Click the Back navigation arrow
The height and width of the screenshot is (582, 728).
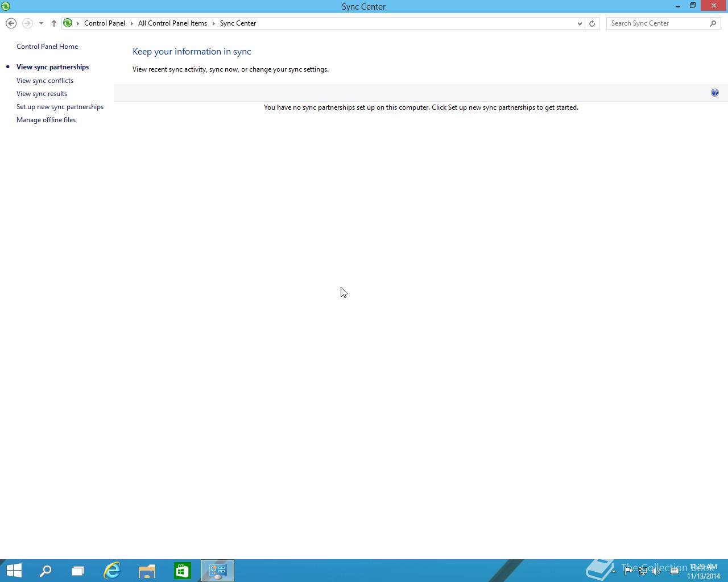tap(11, 23)
